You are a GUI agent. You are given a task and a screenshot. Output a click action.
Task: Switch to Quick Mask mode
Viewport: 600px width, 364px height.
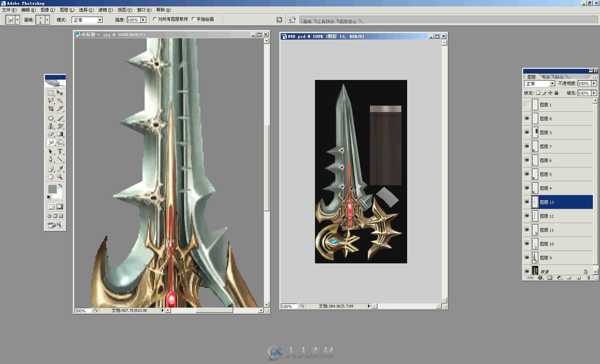tap(60, 207)
